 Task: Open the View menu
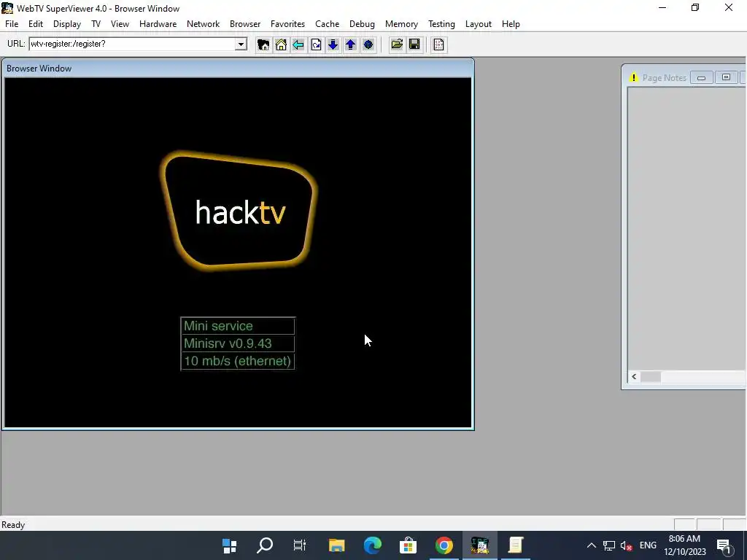coord(120,24)
